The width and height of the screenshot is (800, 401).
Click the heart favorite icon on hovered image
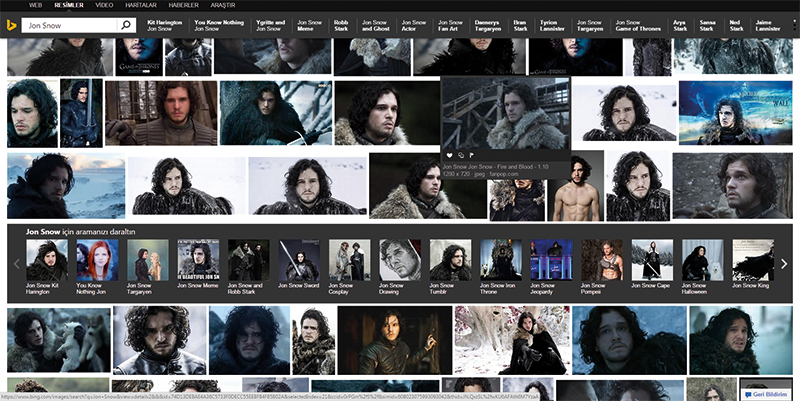[449, 155]
